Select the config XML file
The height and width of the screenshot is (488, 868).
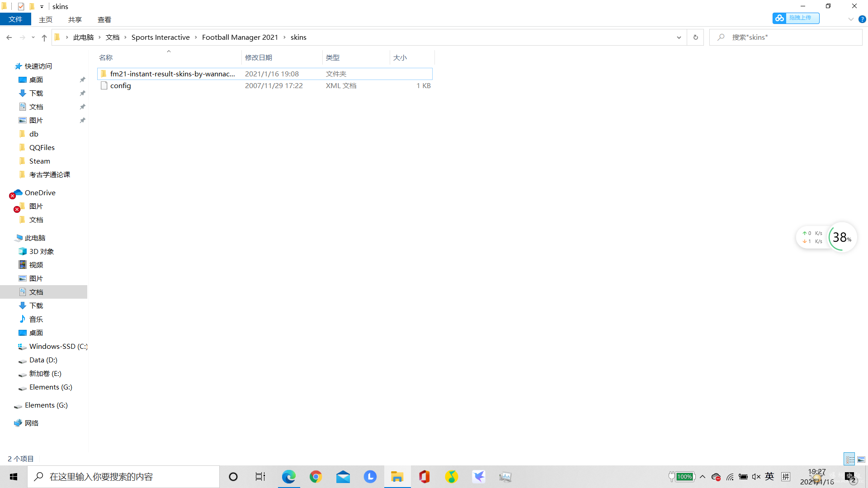point(264,85)
